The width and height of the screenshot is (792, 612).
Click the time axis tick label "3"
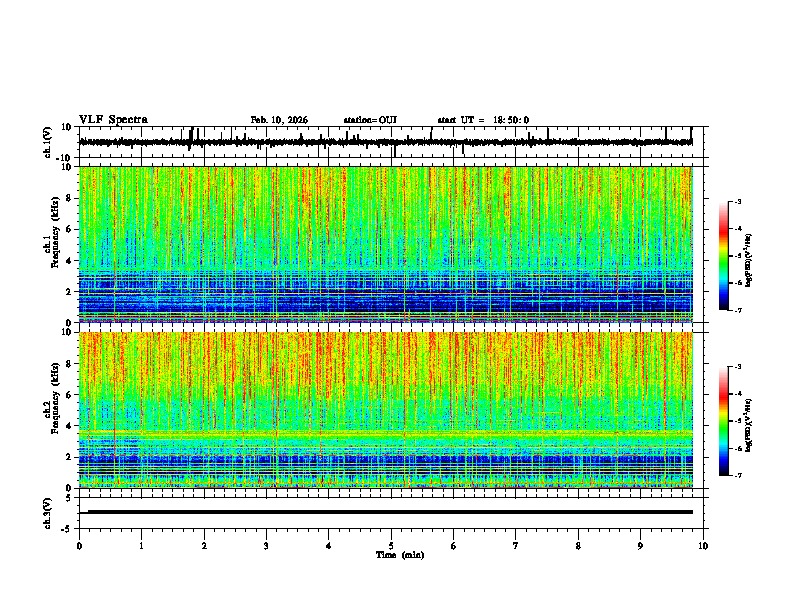coord(266,546)
